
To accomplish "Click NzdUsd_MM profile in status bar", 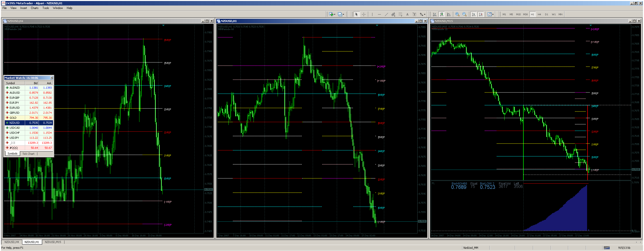I will (x=471, y=248).
